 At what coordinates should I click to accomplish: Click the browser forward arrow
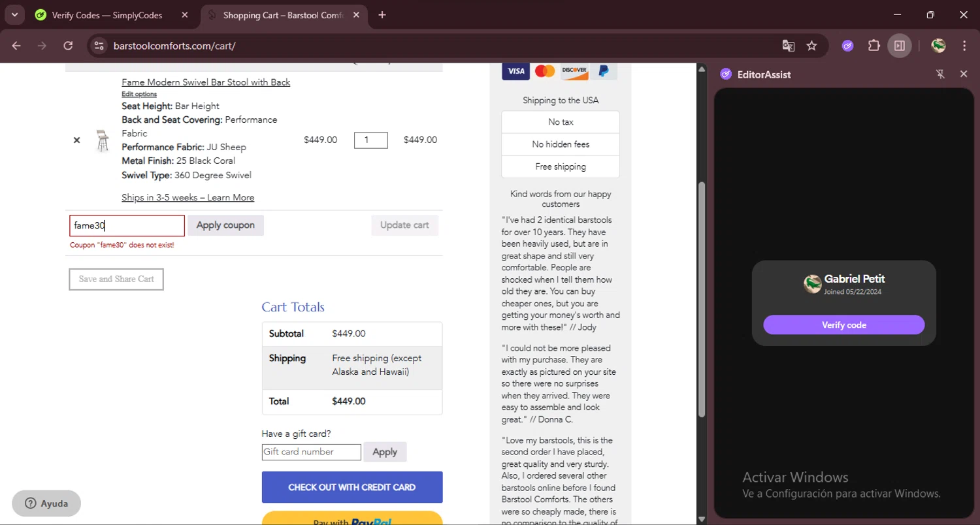click(x=42, y=46)
